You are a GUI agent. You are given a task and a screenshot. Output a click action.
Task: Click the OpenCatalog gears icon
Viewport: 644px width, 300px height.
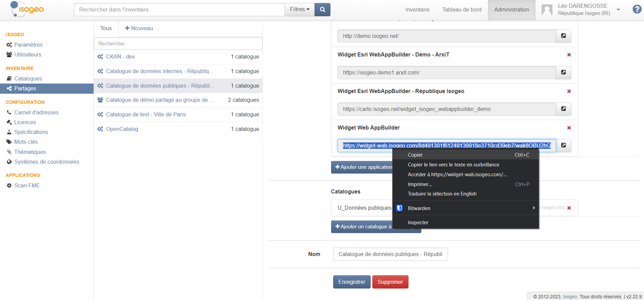pos(100,129)
